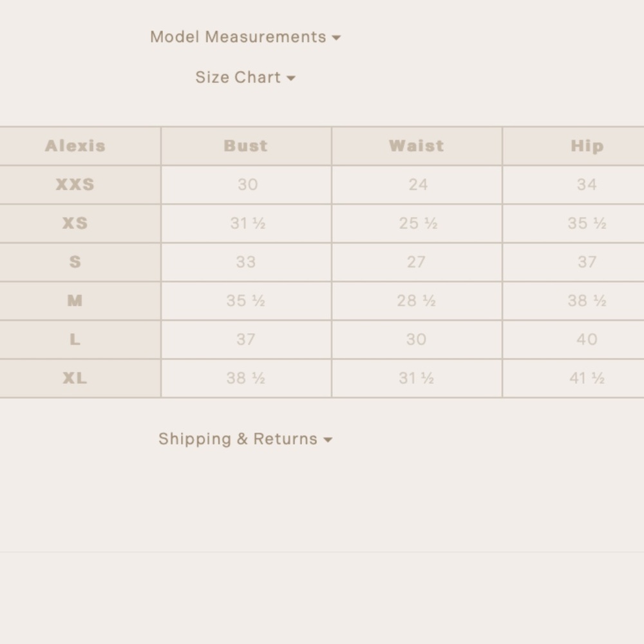
Task: Click the XXS size row label
Action: tap(75, 185)
